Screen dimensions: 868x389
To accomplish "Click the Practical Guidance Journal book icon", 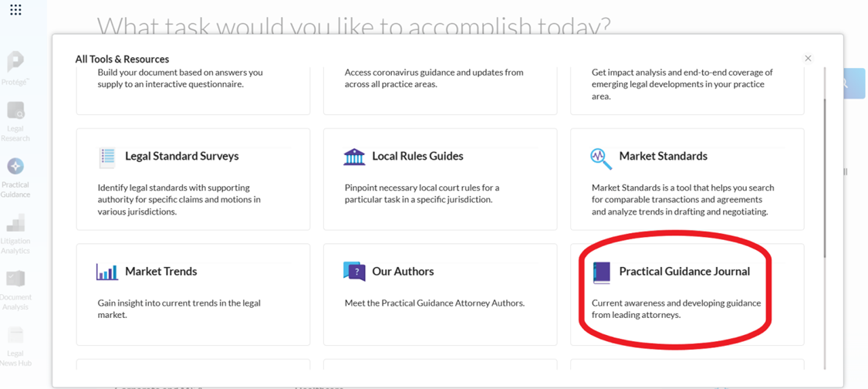I will (601, 273).
